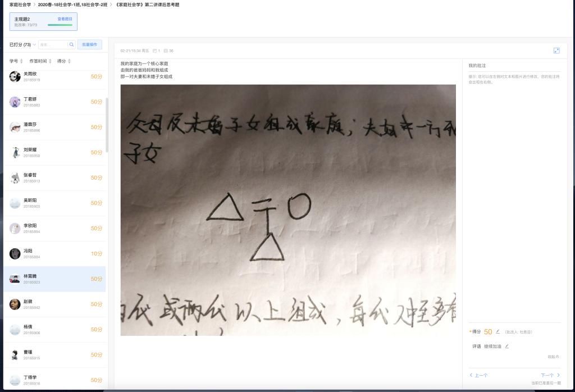Click the student list vertical scrollbar

click(x=107, y=125)
